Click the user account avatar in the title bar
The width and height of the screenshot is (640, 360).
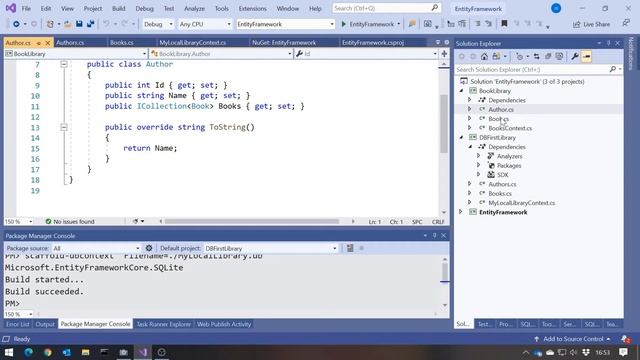click(x=556, y=8)
